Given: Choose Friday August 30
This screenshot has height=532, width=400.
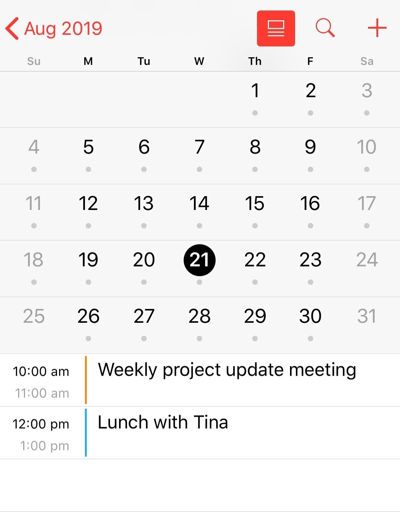Looking at the screenshot, I should [310, 316].
